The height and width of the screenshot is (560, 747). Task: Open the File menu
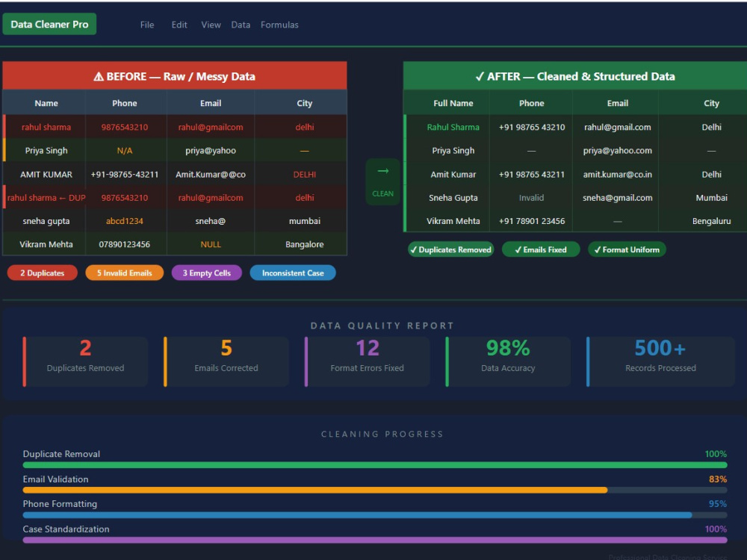(146, 25)
